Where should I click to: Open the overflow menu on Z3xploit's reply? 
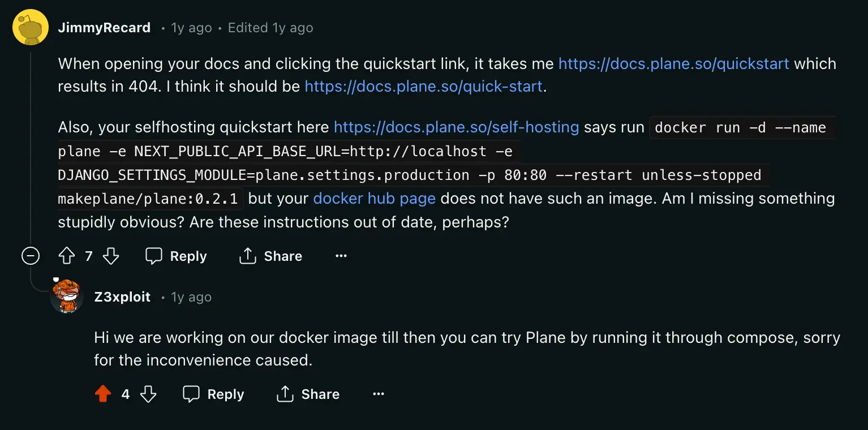point(378,394)
